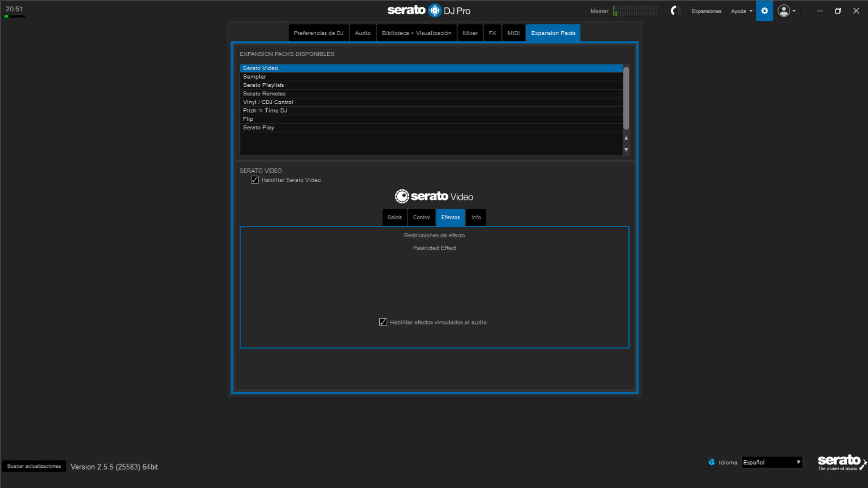The width and height of the screenshot is (868, 488).
Task: Open the Idioma Español dropdown
Action: point(772,462)
